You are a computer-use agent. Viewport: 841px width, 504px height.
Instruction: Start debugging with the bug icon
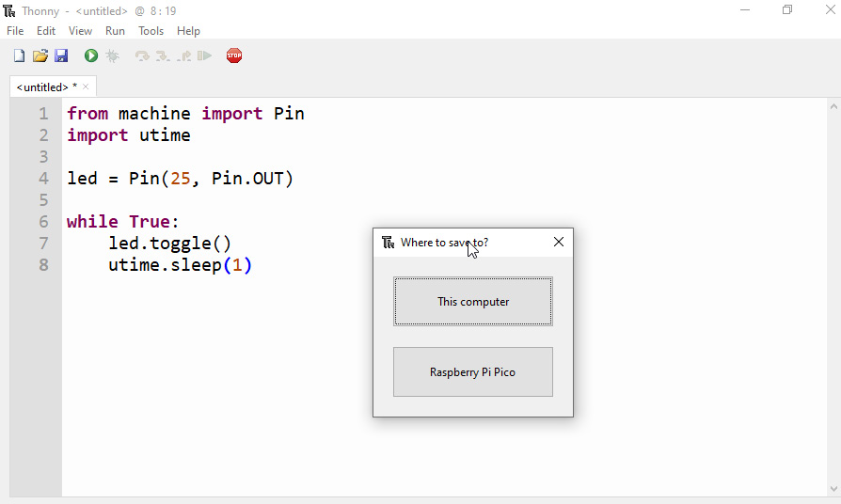[x=113, y=55]
